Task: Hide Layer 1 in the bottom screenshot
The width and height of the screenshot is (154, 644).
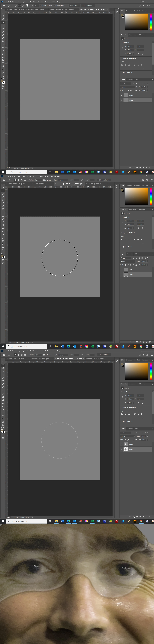Action: pos(122,449)
